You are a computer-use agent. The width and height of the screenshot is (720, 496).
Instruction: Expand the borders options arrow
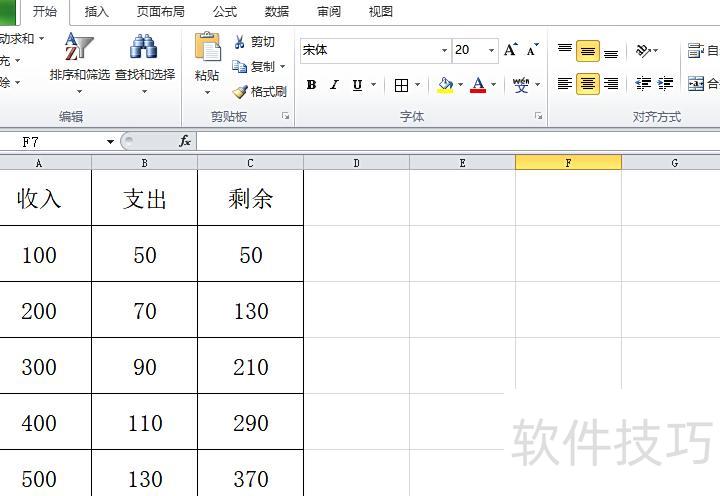coord(417,85)
